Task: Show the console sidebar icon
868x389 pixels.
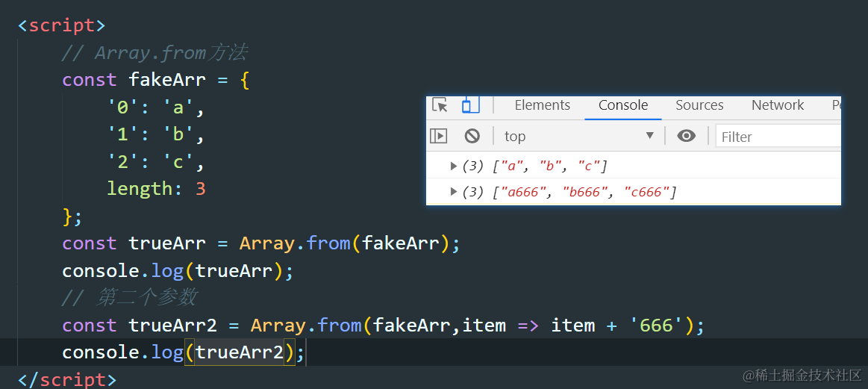Action: point(438,136)
